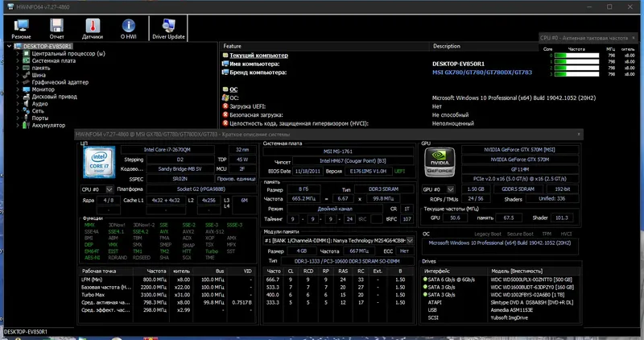644x340 pixels.
Task: Open the Резюме summary toolbar icon
Action: (x=21, y=29)
